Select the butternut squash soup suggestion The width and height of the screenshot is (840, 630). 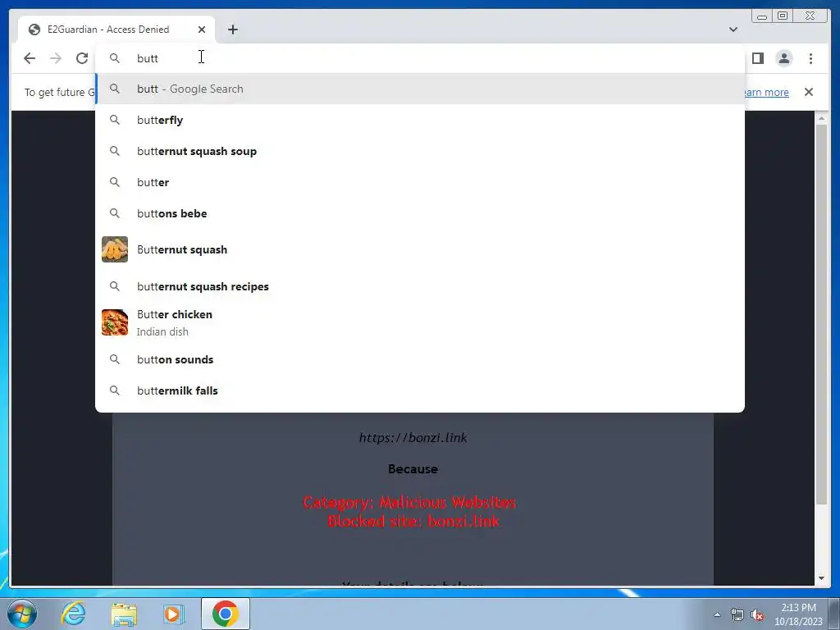[420, 151]
